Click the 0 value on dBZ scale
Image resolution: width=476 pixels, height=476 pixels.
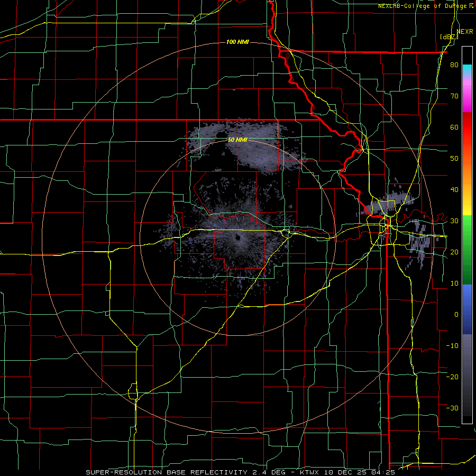456,315
